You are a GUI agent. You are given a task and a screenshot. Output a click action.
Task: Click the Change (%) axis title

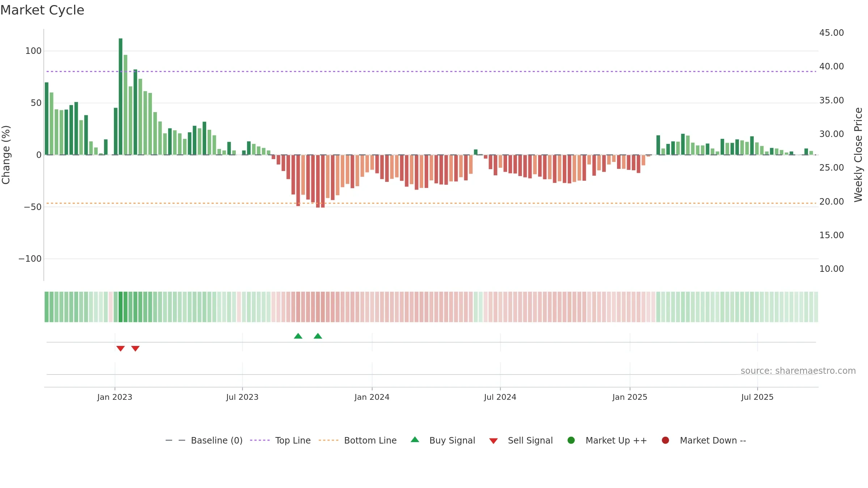tap(6, 155)
